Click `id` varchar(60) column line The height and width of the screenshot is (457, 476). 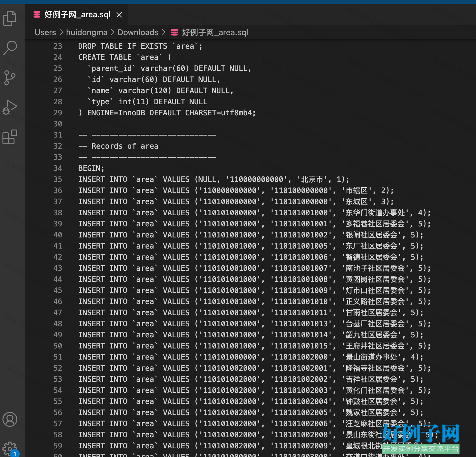pos(154,80)
